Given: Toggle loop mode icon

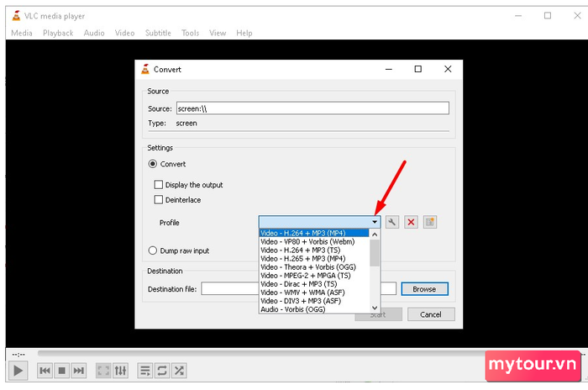Looking at the screenshot, I should [161, 370].
